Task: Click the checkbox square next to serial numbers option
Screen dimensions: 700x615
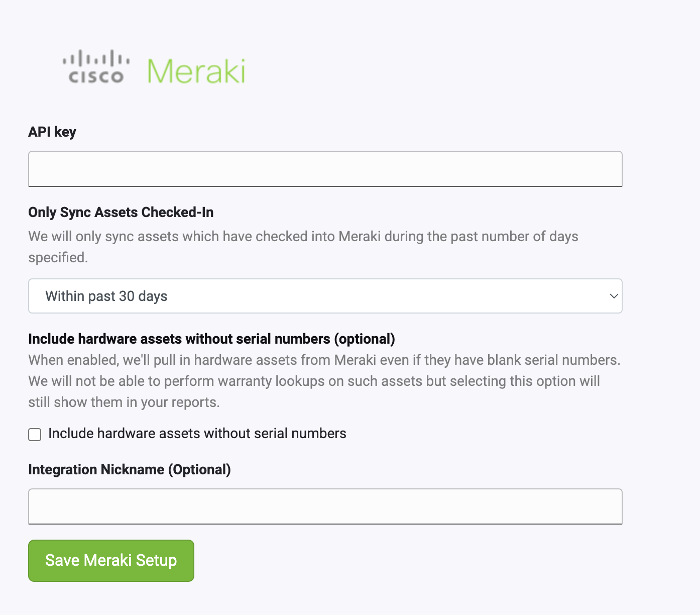Action: 34,434
